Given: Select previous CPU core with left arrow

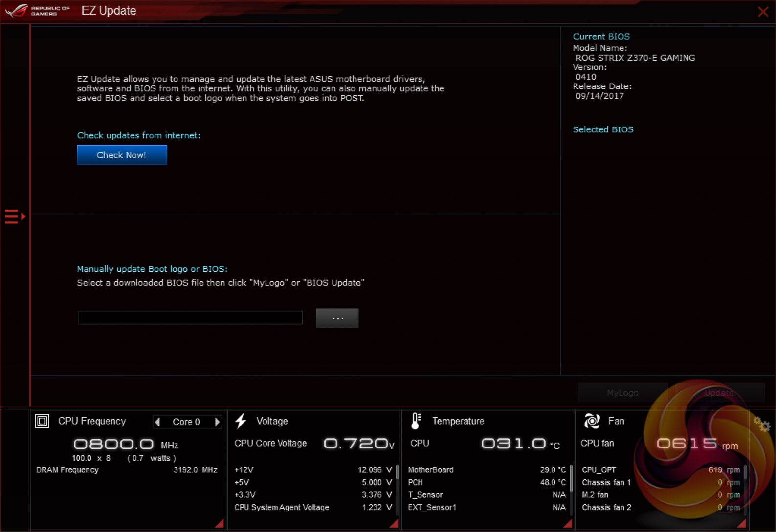Looking at the screenshot, I should 157,422.
